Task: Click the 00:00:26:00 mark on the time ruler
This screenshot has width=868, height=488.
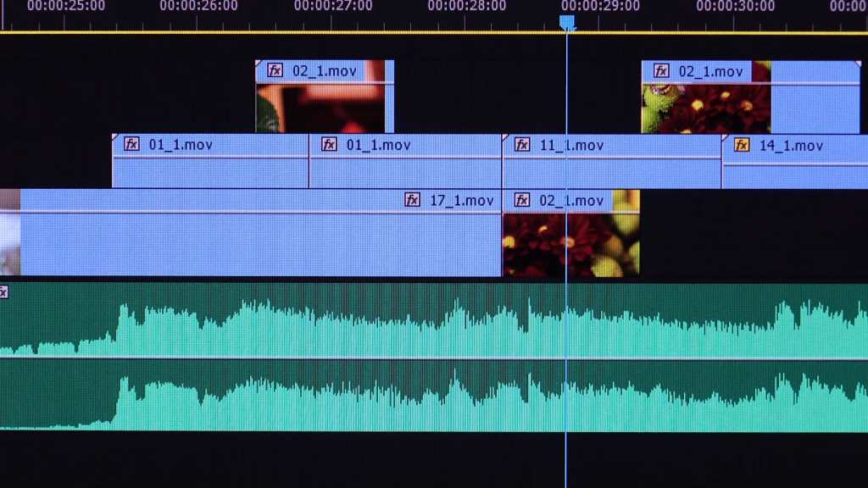Action: (198, 7)
